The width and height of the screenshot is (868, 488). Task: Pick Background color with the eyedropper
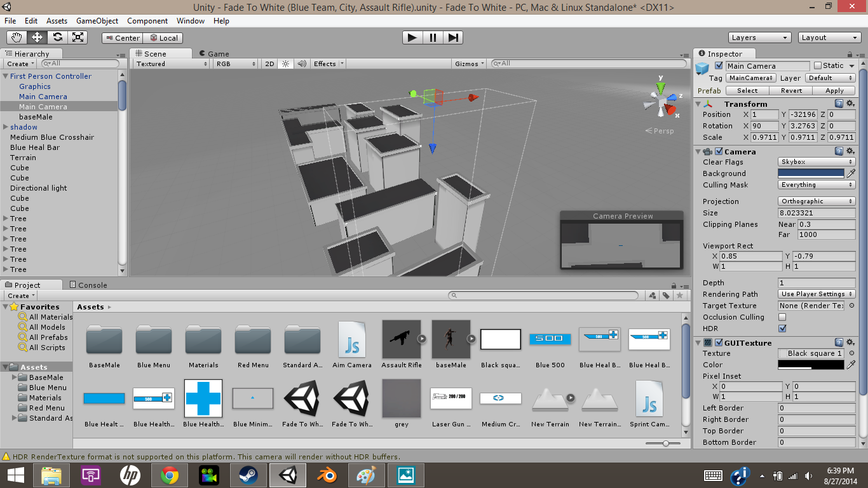(x=851, y=173)
